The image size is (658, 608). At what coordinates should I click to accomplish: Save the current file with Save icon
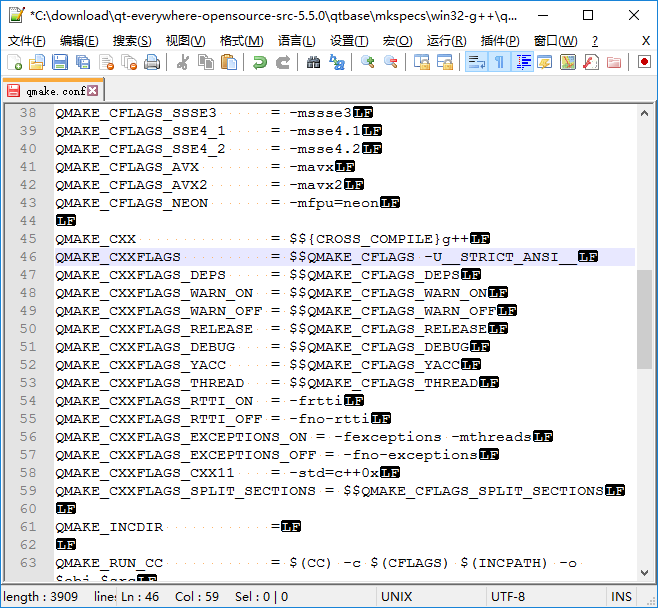coord(60,63)
